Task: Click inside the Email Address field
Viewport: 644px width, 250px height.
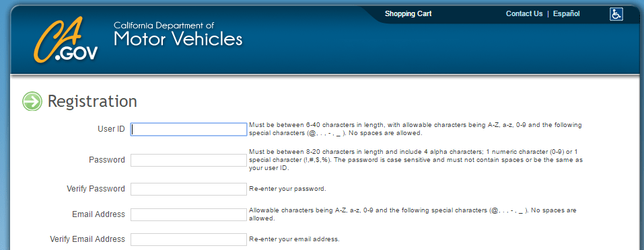Action: [189, 214]
